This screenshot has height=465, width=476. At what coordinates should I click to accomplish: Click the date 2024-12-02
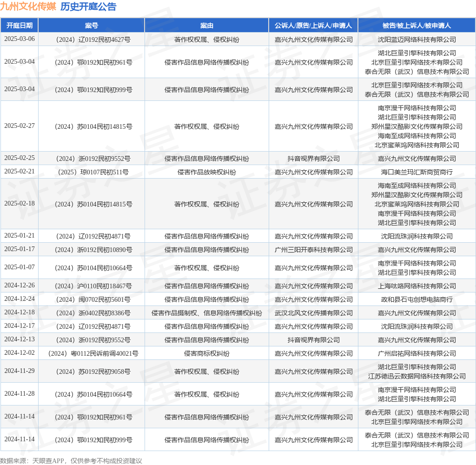[x=20, y=352]
